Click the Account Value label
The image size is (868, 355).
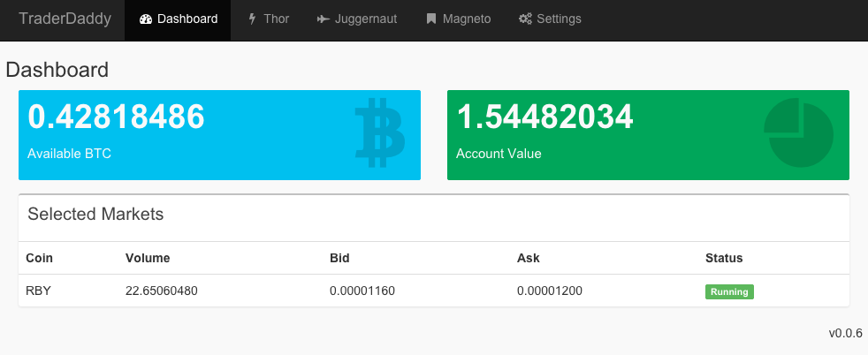tap(499, 154)
